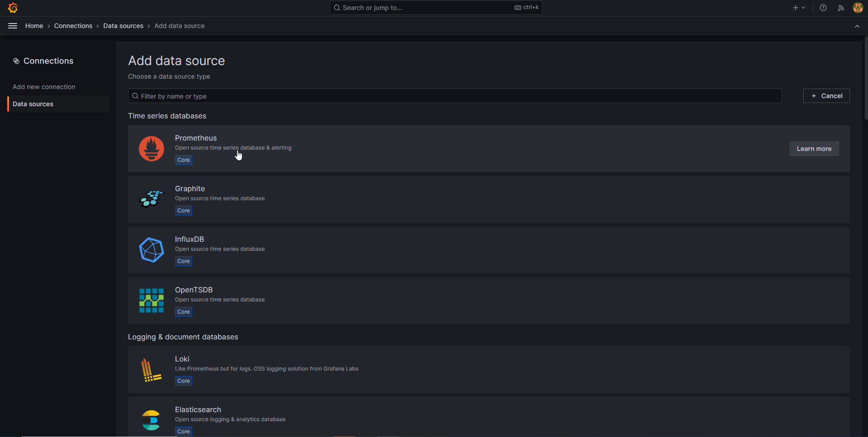Choose the Graphite data source icon
The width and height of the screenshot is (868, 437).
(152, 199)
